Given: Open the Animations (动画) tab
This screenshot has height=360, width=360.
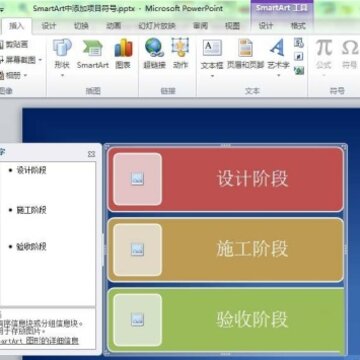Looking at the screenshot, I should [x=113, y=26].
